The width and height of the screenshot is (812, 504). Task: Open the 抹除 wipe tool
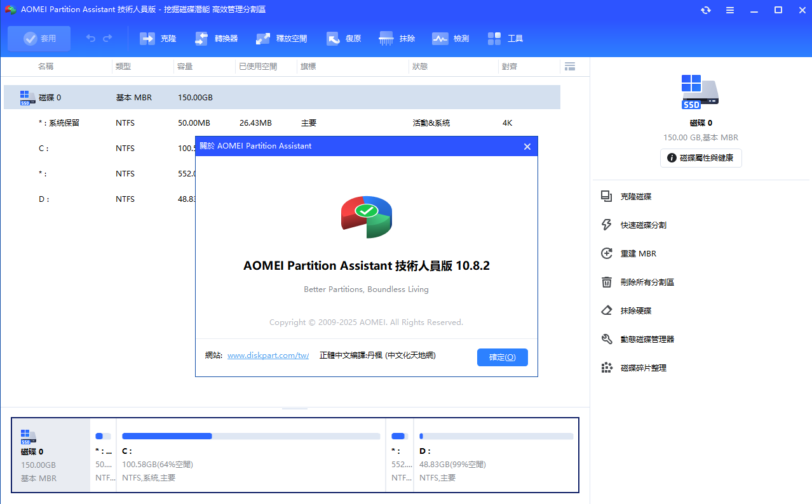click(x=397, y=39)
